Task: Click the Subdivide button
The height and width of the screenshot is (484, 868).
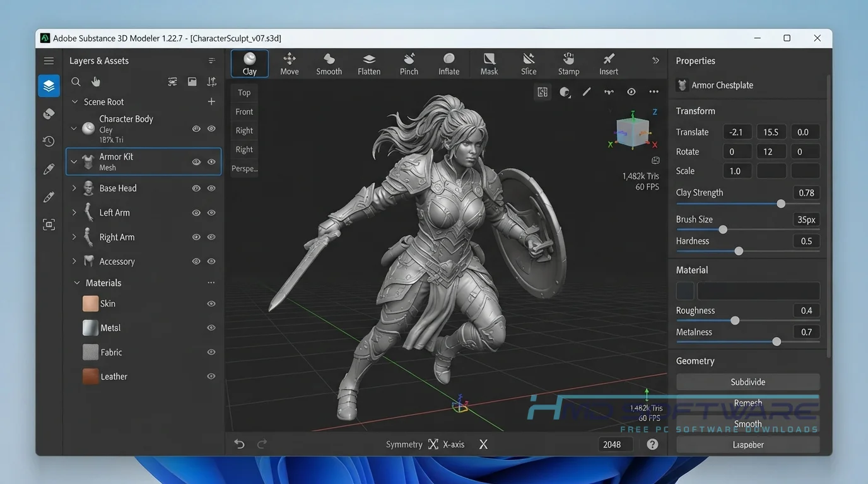Action: 748,382
